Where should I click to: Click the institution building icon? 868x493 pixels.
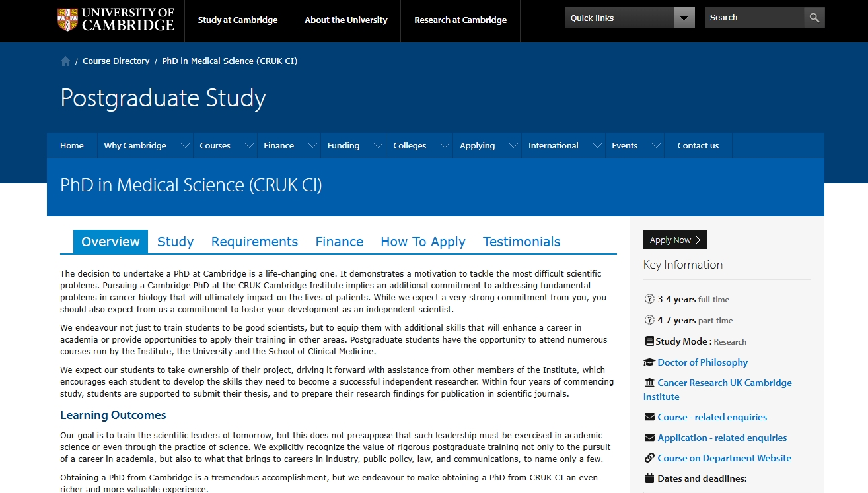point(649,383)
